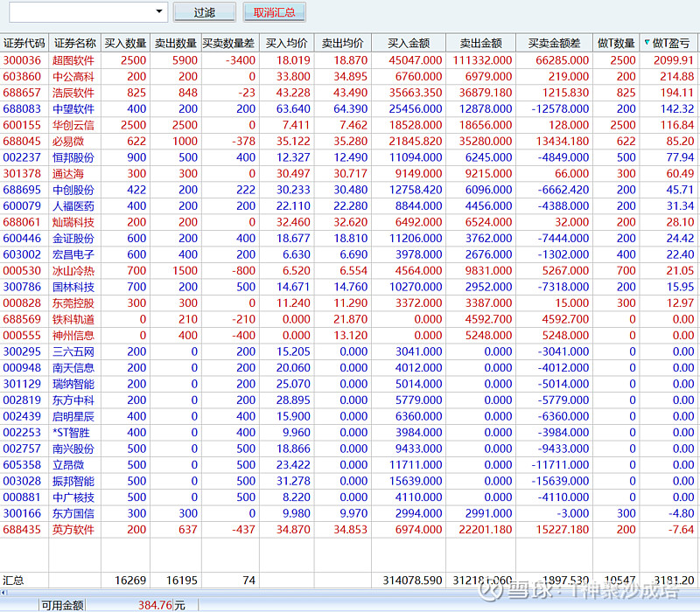700x612 pixels.
Task: Select the 冰山冷热 name cell
Action: [x=73, y=271]
